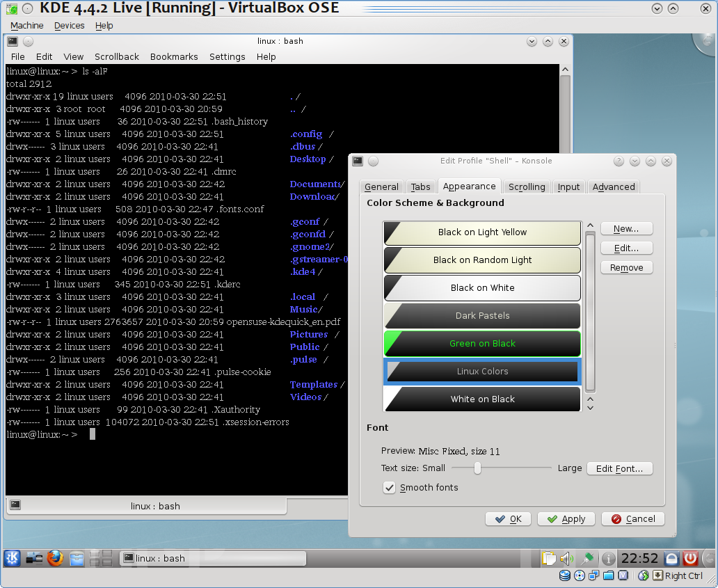This screenshot has height=588, width=718.
Task: Open the VirtualBox Devices menu
Action: pyautogui.click(x=69, y=26)
